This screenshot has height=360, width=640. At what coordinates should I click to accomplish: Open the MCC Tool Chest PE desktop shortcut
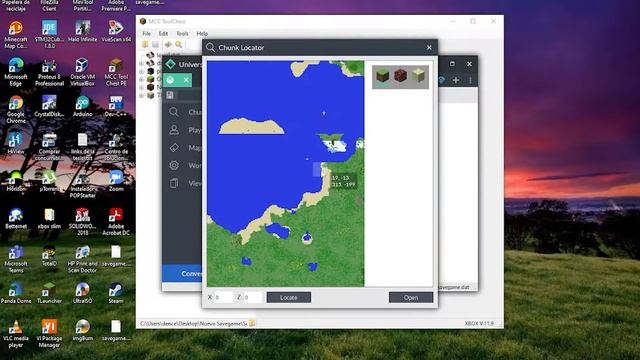(116, 72)
